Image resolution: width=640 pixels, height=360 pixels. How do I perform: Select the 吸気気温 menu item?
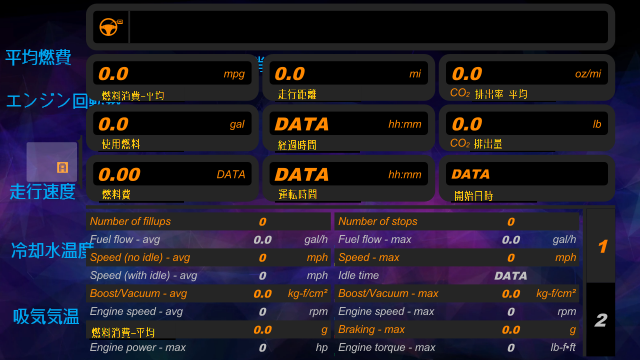46,316
